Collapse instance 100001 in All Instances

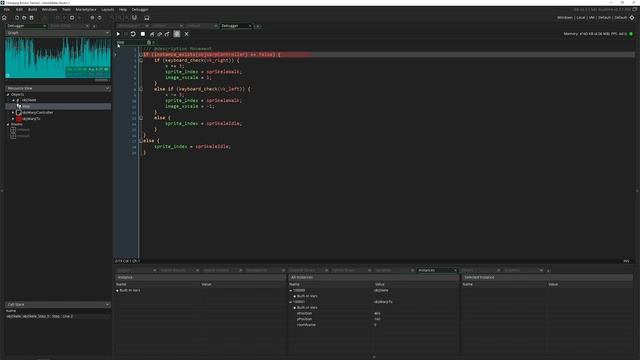tap(291, 302)
